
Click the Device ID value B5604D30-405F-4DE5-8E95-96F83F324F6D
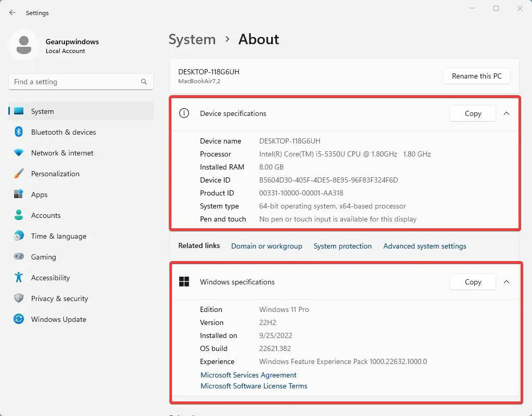click(328, 180)
